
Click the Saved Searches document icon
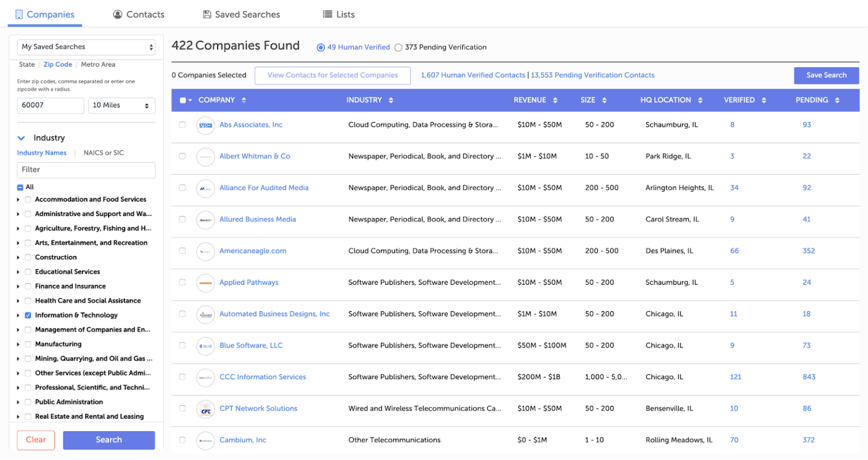(206, 14)
